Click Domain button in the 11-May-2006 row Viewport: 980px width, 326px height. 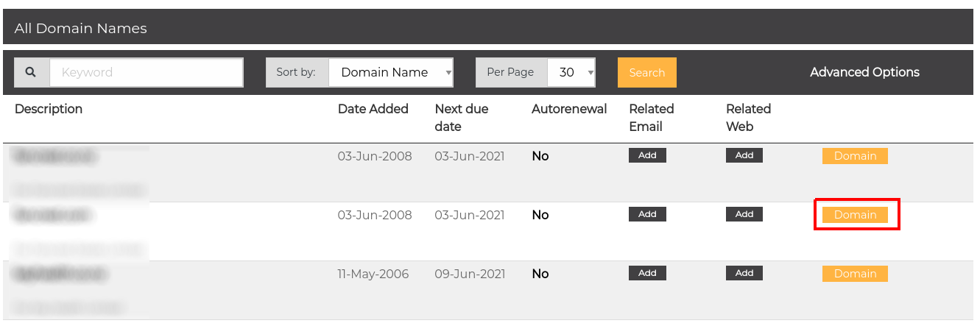pyautogui.click(x=855, y=274)
